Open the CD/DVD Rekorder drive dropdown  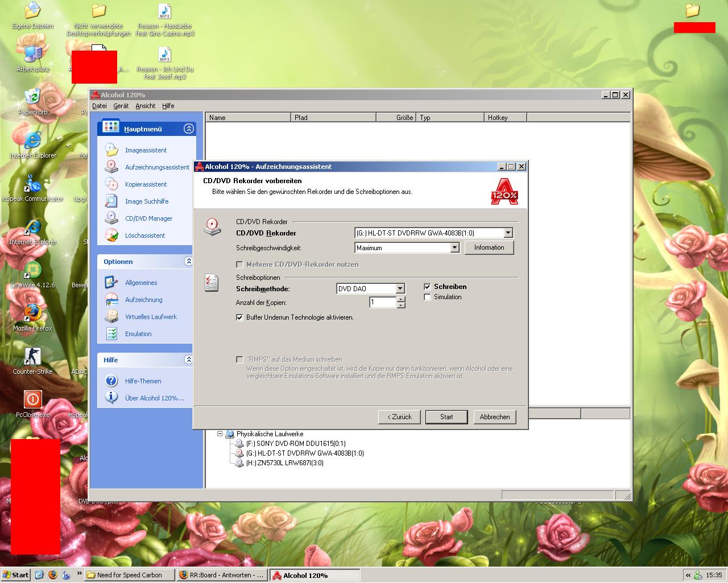[x=508, y=233]
